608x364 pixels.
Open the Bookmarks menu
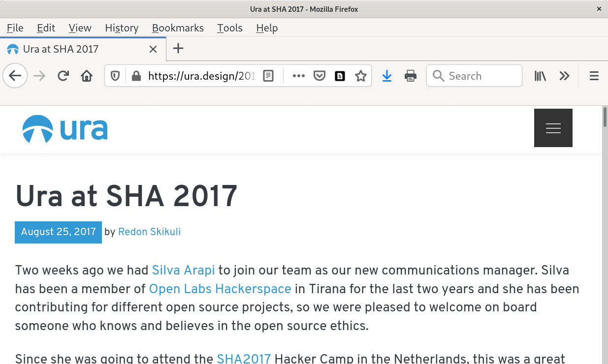pos(178,28)
